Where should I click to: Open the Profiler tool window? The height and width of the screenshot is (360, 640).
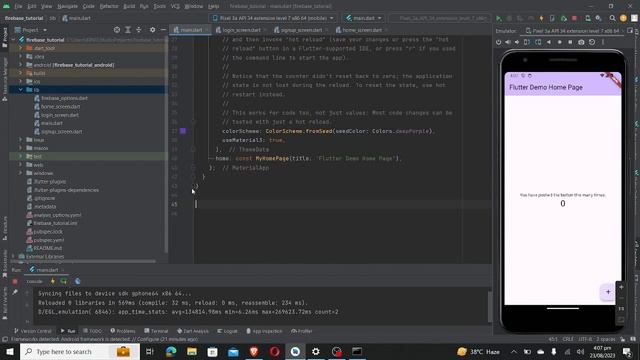point(301,331)
